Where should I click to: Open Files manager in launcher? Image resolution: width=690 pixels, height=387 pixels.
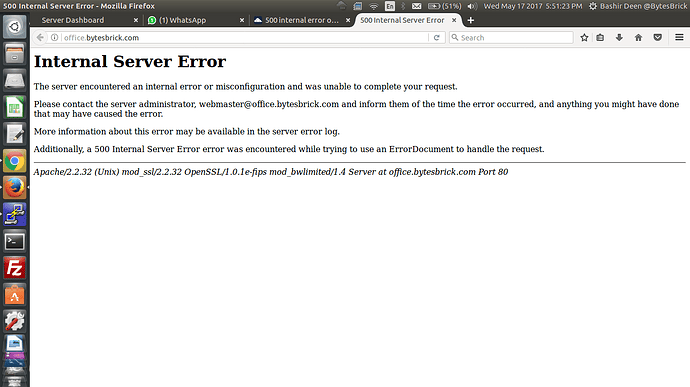coord(15,54)
